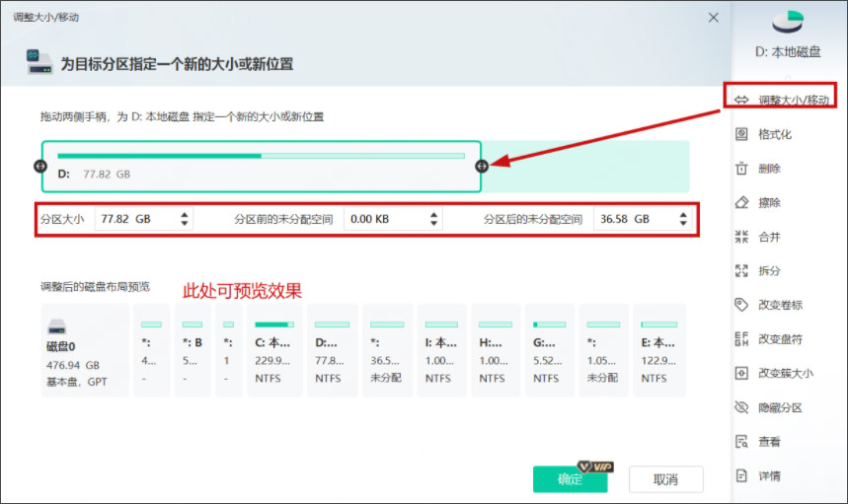Click the 合并 merge icon
This screenshot has width=848, height=504.
741,237
